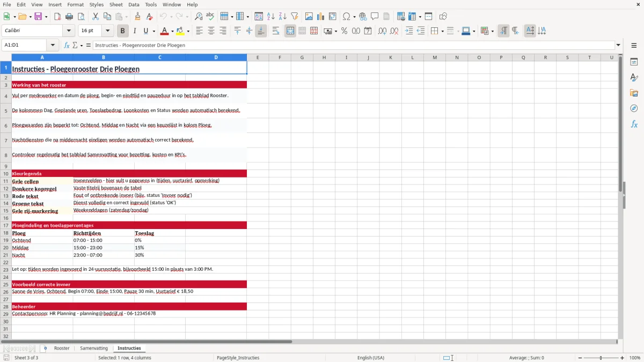This screenshot has height=362, width=644.
Task: Insert Chart via toolbar icon
Action: pyautogui.click(x=321, y=17)
